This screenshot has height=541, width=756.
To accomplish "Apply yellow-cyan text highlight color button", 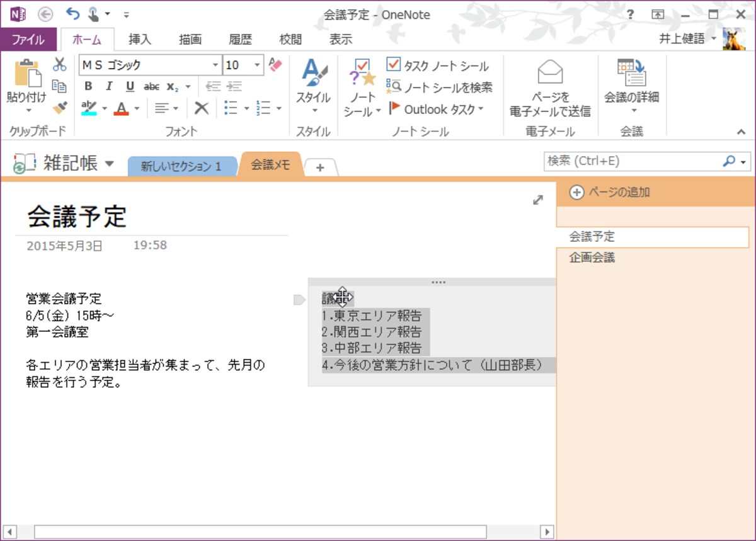I will pyautogui.click(x=89, y=108).
